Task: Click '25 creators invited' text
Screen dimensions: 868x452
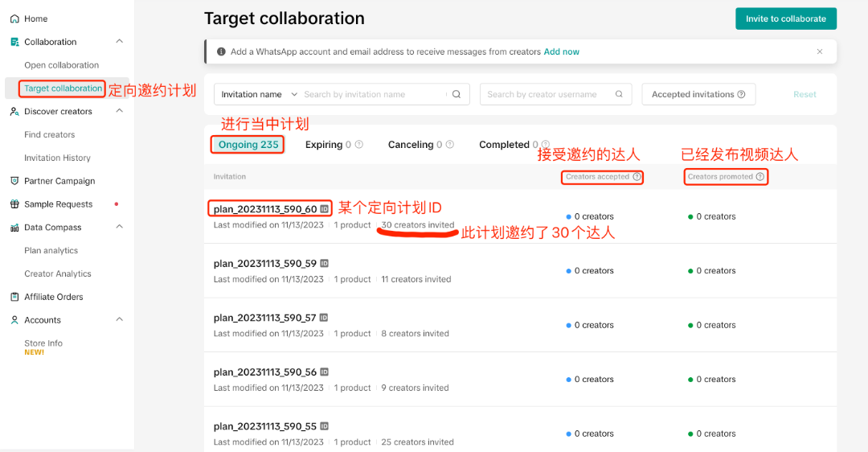Action: pos(417,442)
